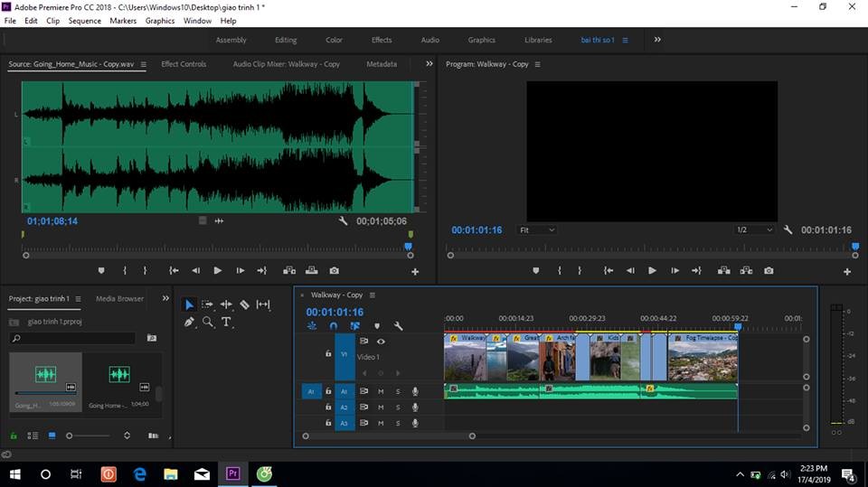Open Source panel hamburger menu

(144, 64)
